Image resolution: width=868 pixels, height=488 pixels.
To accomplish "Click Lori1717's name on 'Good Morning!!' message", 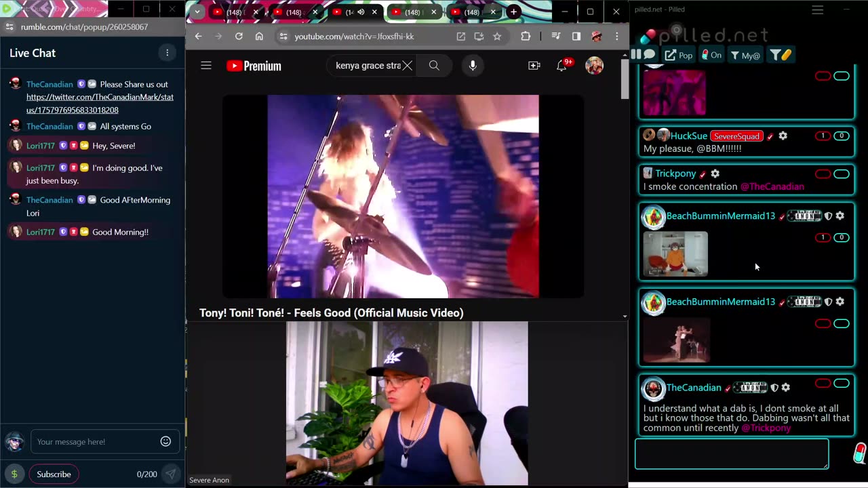I will 40,232.
